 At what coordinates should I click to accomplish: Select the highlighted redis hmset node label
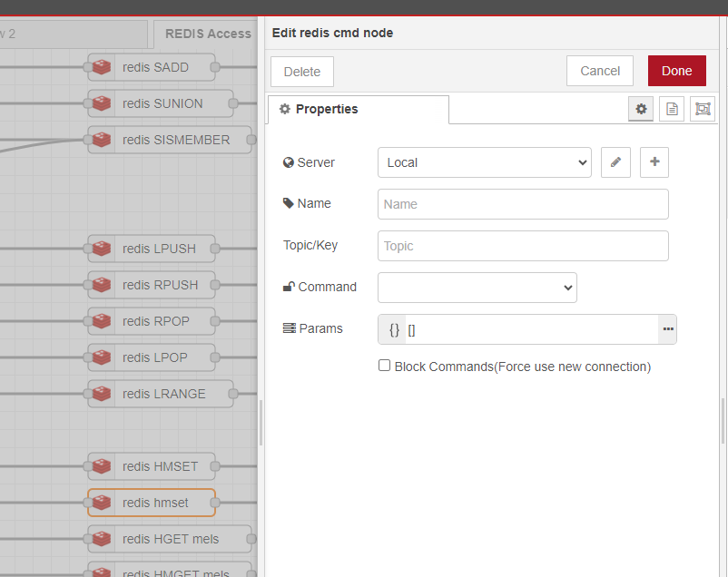[155, 503]
